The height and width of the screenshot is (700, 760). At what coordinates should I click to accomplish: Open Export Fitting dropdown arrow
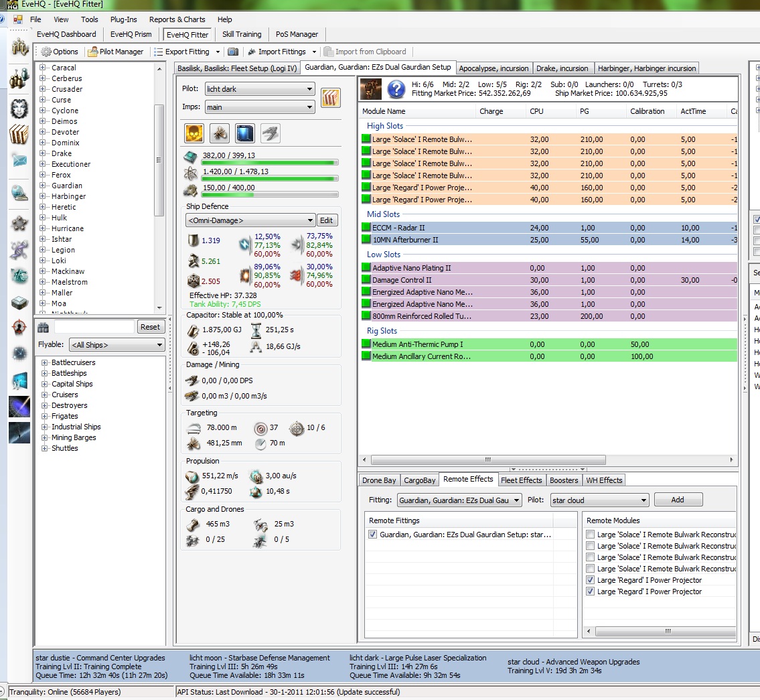pos(218,52)
